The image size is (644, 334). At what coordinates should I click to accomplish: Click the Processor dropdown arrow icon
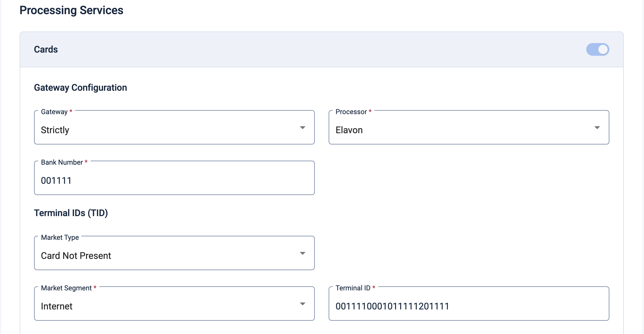point(597,128)
